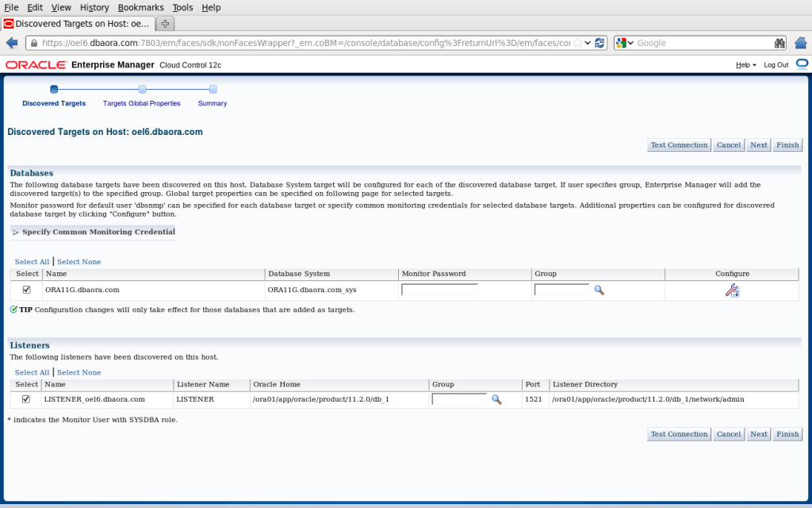Click the Log Out link
The image size is (812, 508).
point(776,65)
